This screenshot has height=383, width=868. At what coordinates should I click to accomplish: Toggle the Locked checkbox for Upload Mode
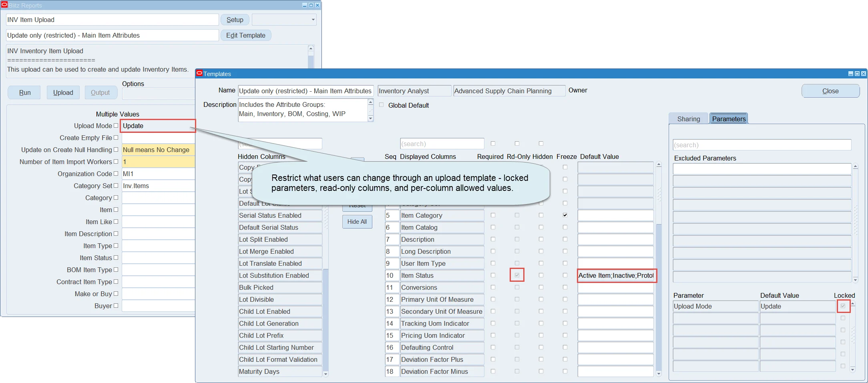tap(843, 306)
